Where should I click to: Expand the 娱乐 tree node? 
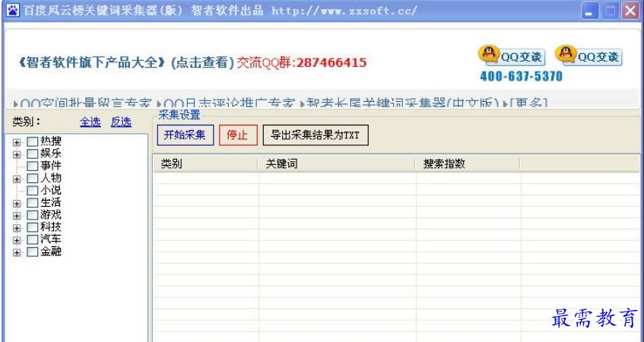(17, 155)
